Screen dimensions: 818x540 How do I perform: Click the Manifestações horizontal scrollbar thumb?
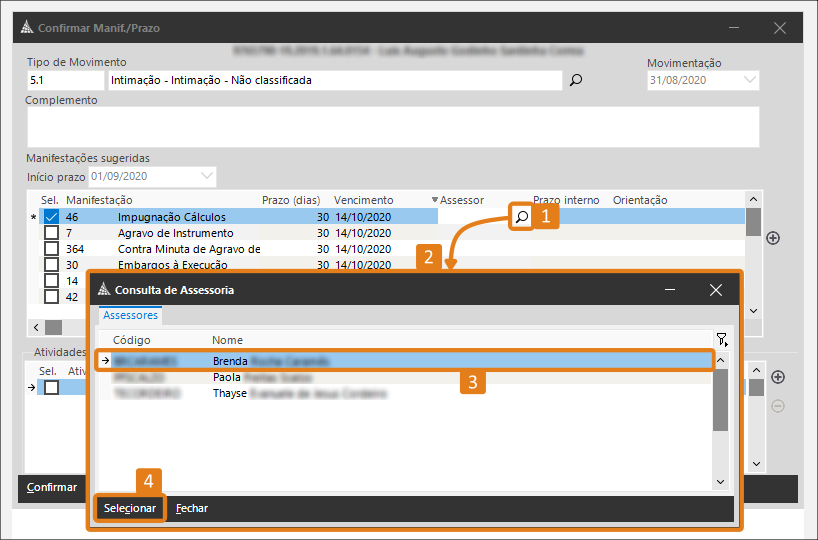click(x=53, y=327)
